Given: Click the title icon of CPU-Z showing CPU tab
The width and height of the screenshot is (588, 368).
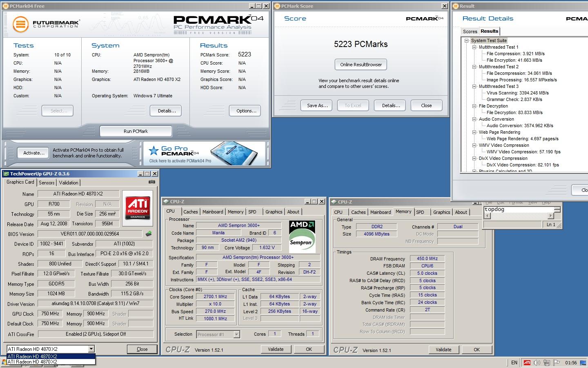Looking at the screenshot, I should click(166, 202).
